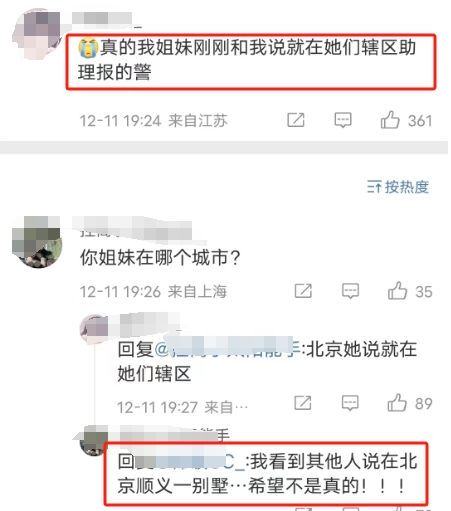Open username above '你姐妹在哪个城市' comment

(x=133, y=228)
